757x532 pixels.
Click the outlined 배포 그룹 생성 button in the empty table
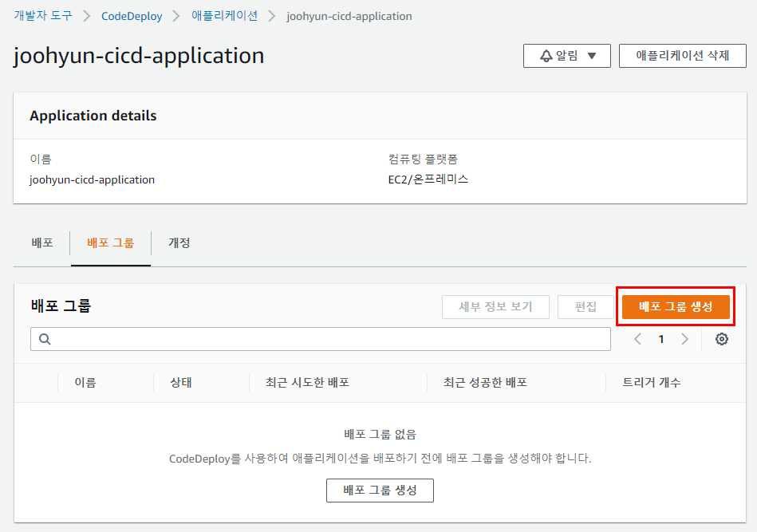(x=380, y=490)
